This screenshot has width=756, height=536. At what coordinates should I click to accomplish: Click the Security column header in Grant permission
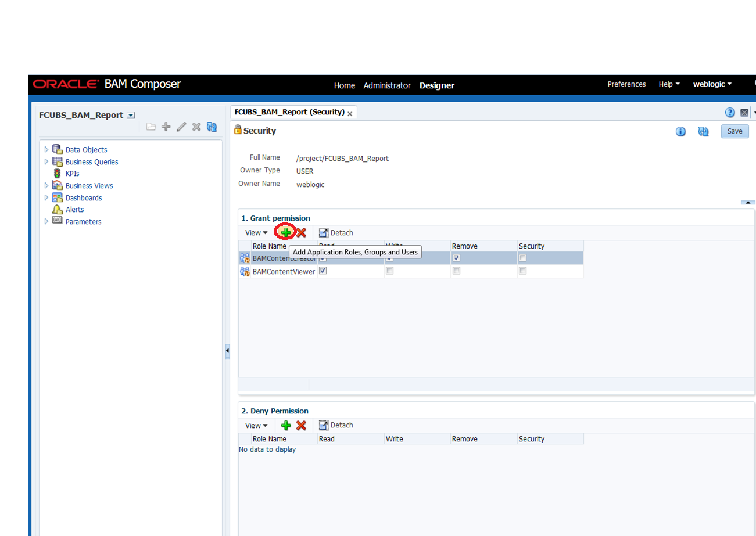click(532, 246)
